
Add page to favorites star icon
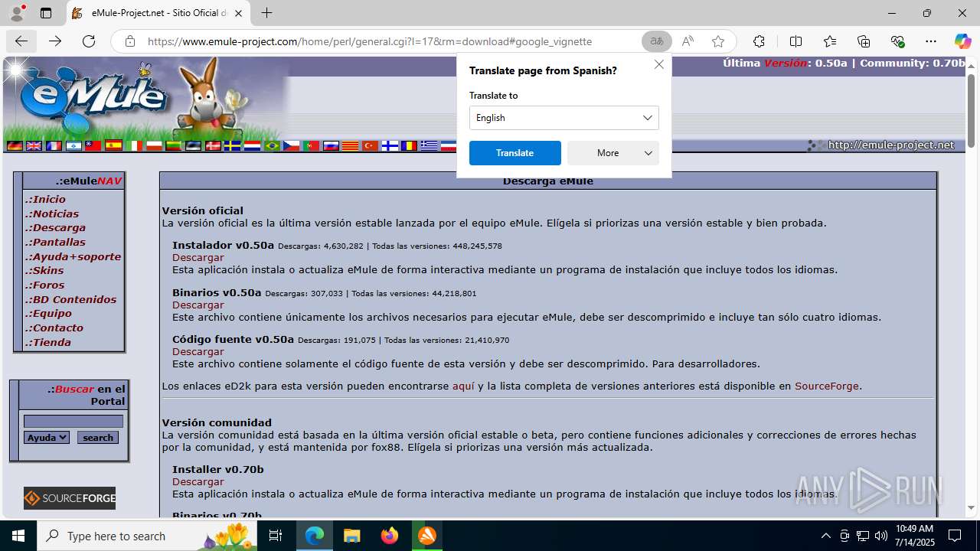(717, 41)
